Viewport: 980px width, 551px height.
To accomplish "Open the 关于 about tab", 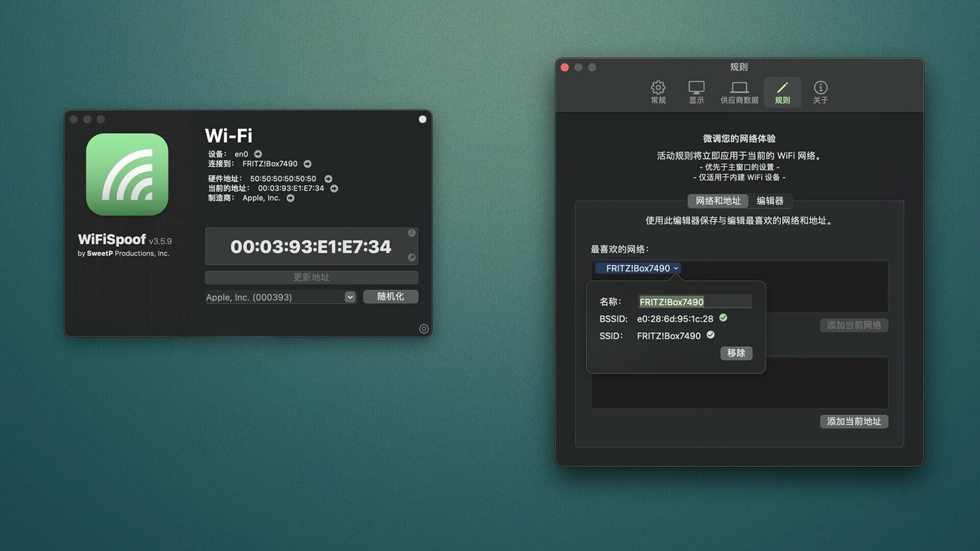I will pyautogui.click(x=821, y=92).
